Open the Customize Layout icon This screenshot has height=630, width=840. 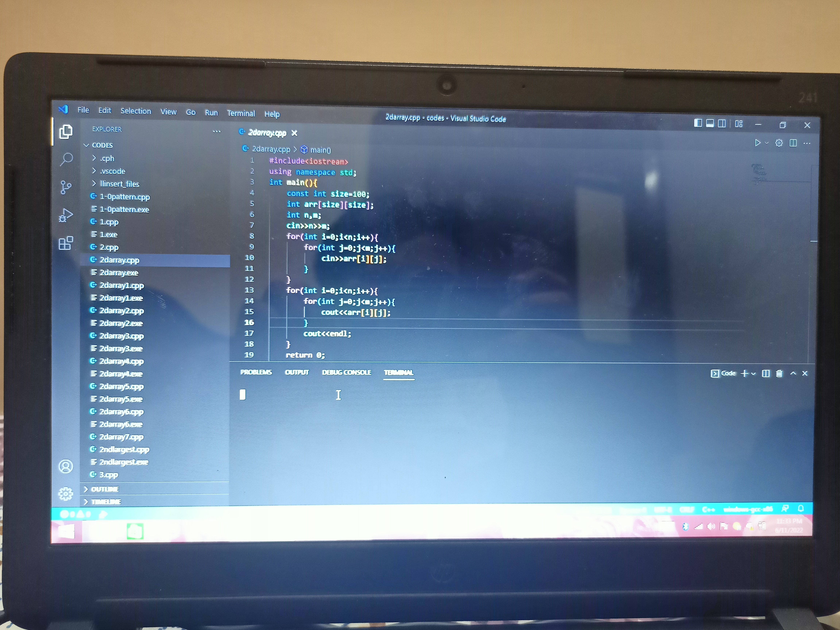tap(739, 124)
